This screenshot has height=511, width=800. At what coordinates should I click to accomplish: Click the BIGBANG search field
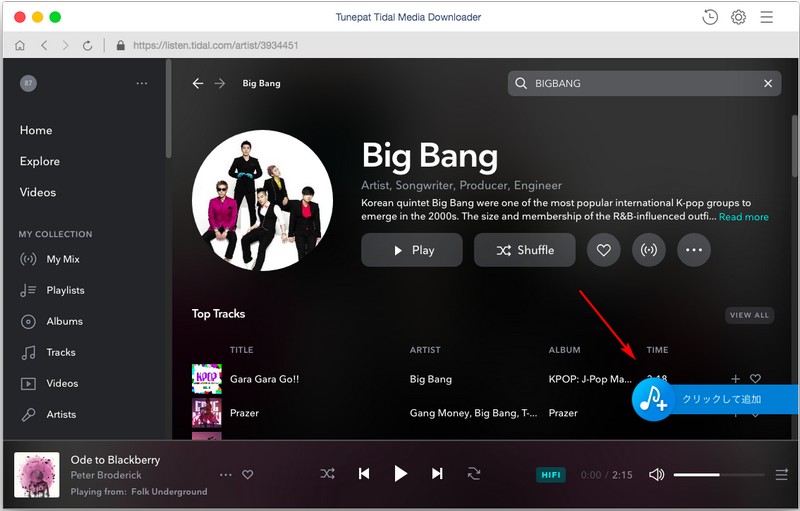[x=644, y=83]
